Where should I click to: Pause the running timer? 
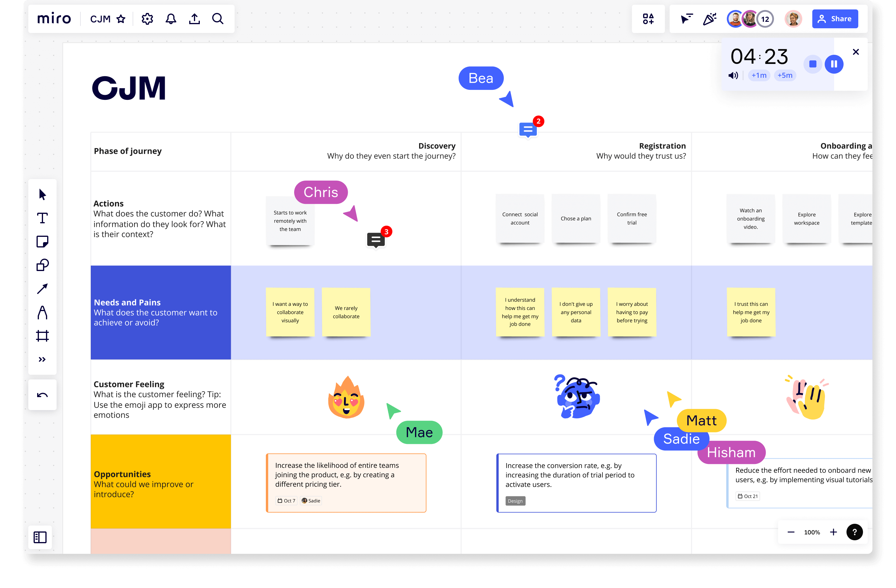click(x=834, y=64)
